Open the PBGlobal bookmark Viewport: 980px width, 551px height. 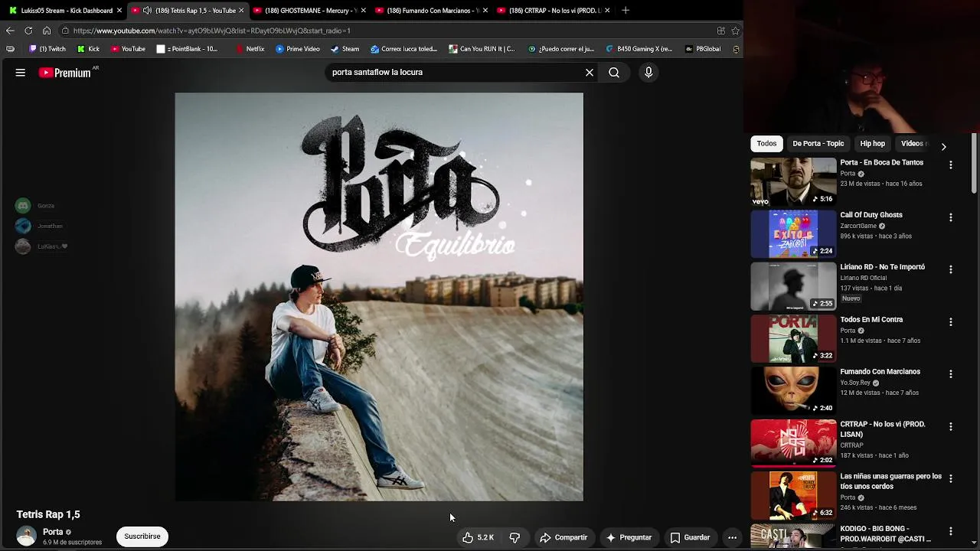point(703,49)
